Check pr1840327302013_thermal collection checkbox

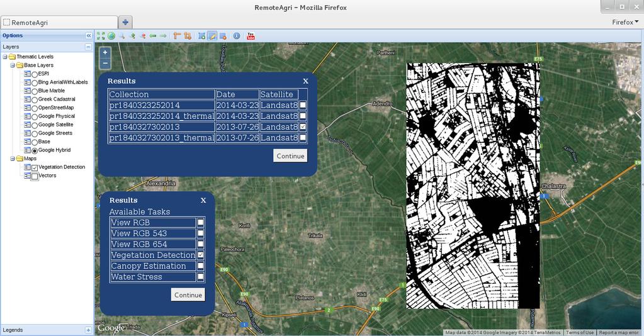coord(303,138)
